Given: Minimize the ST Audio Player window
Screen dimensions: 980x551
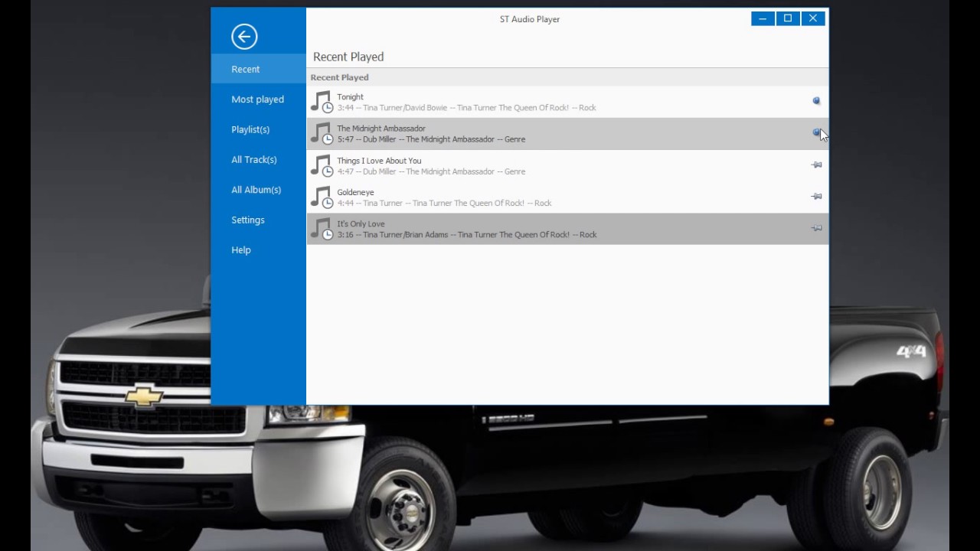Looking at the screenshot, I should click(x=763, y=18).
